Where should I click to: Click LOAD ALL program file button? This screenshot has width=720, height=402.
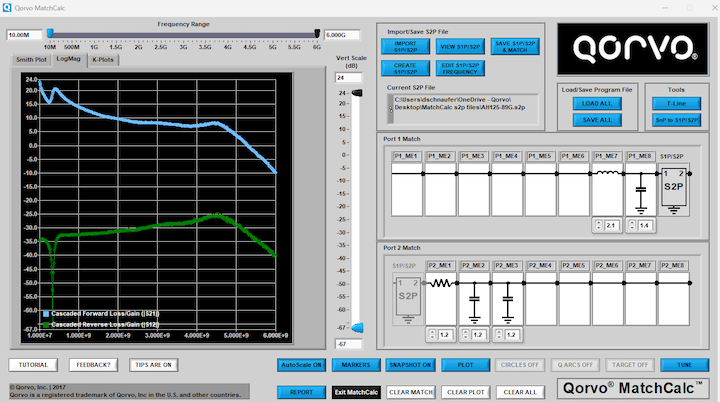click(x=597, y=103)
